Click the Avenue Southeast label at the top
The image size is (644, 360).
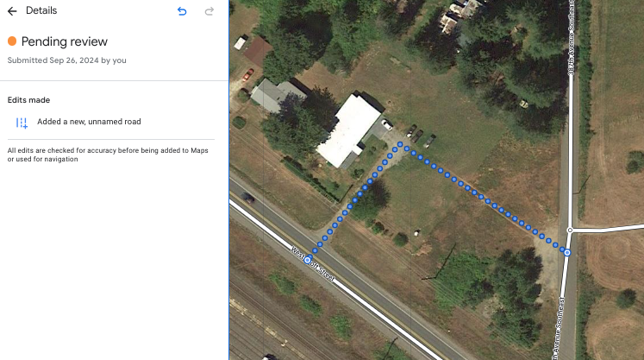pyautogui.click(x=571, y=38)
